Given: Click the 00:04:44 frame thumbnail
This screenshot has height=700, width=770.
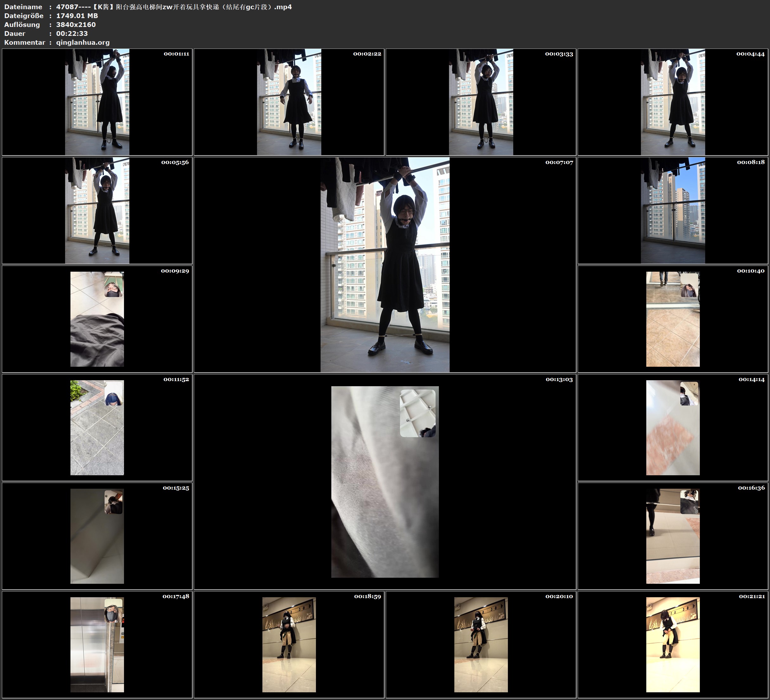Looking at the screenshot, I should 673,102.
